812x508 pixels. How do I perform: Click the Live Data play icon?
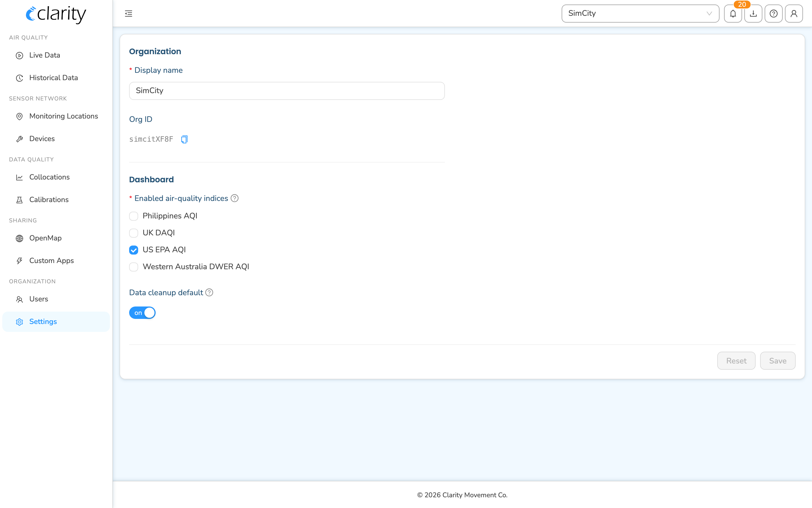point(19,55)
